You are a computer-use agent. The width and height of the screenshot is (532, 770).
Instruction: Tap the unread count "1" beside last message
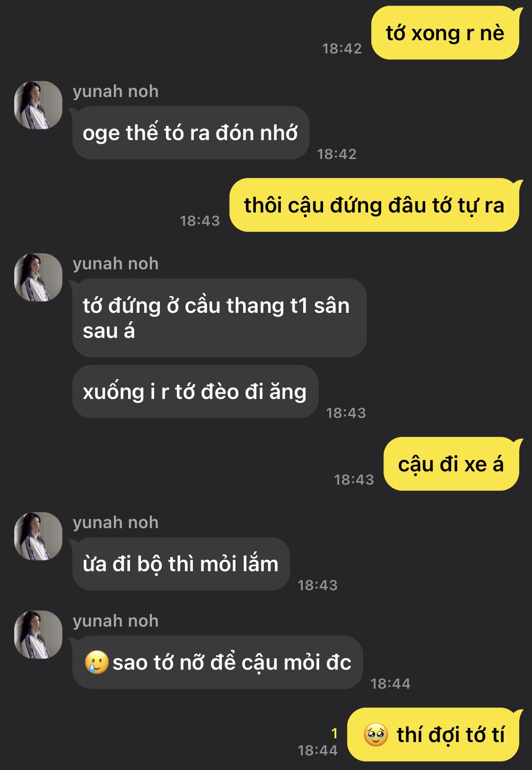coord(334,734)
